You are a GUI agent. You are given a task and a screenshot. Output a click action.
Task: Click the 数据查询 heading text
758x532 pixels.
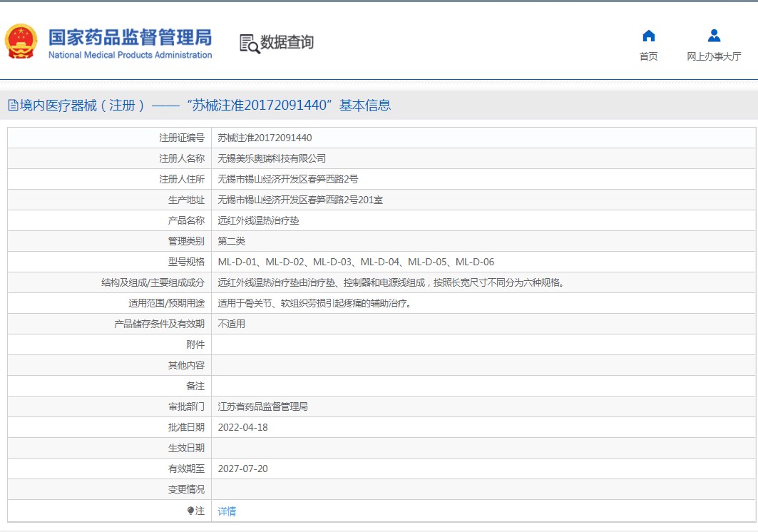(x=287, y=42)
